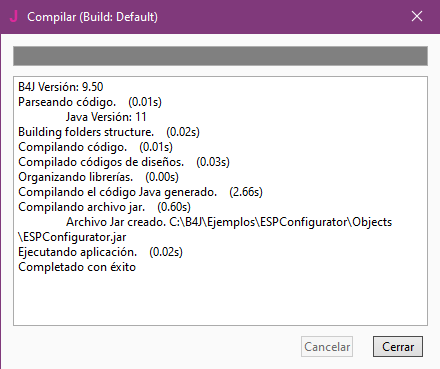Select the 'Parseando código' log line
The height and width of the screenshot is (369, 440).
(90, 102)
